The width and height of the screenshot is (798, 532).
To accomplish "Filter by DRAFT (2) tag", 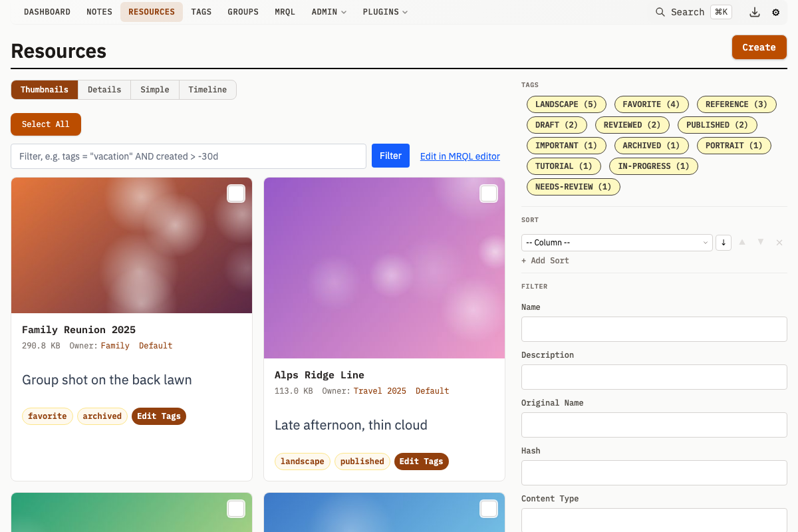I will (557, 125).
